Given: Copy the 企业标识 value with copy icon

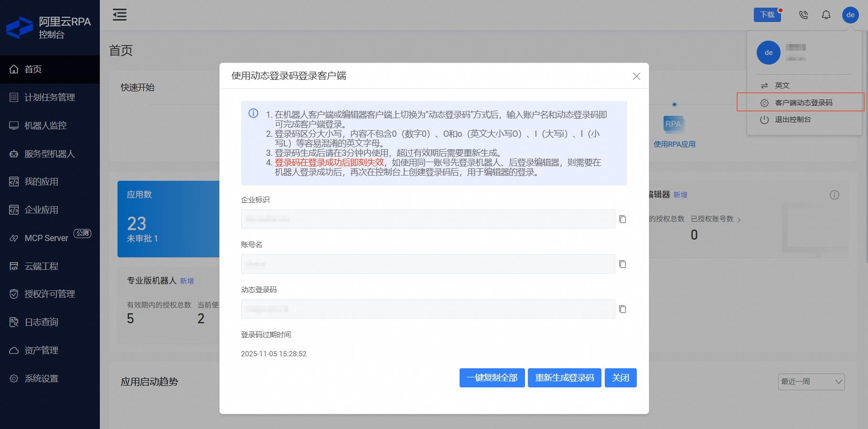Looking at the screenshot, I should [622, 219].
